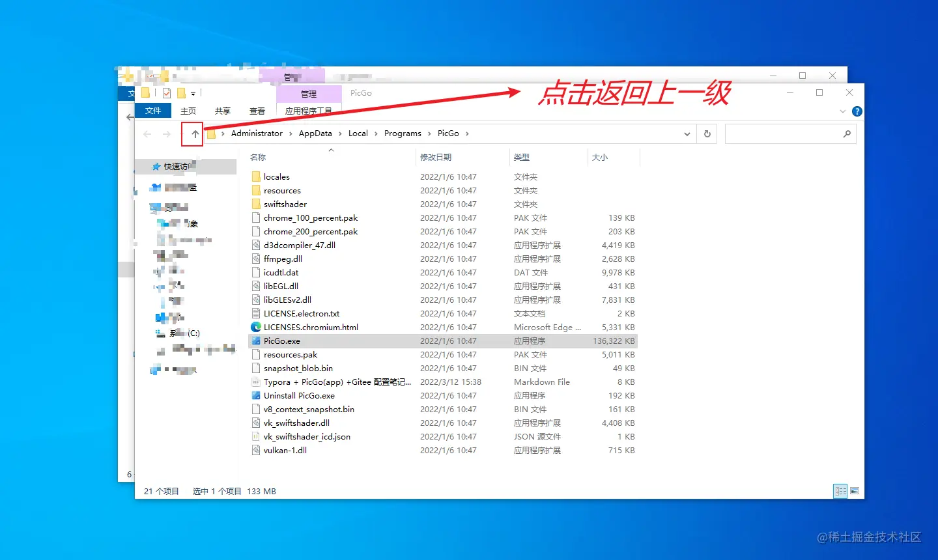Click the d3dcompiler_47.dll file icon
Image resolution: width=938 pixels, height=560 pixels.
point(256,245)
